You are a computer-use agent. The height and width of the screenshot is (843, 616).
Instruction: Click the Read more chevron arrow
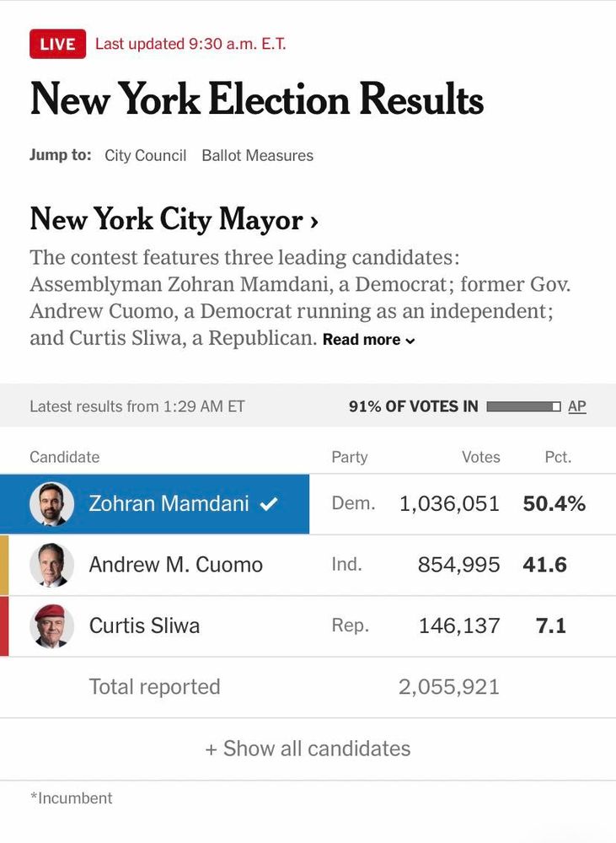tap(410, 341)
